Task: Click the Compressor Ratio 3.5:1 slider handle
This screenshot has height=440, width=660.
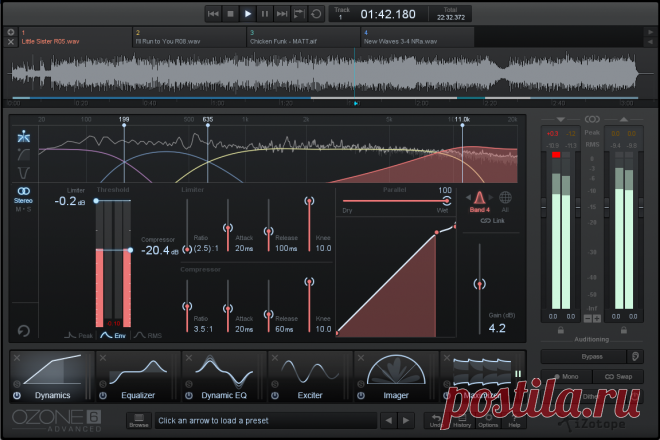Action: pos(187,306)
